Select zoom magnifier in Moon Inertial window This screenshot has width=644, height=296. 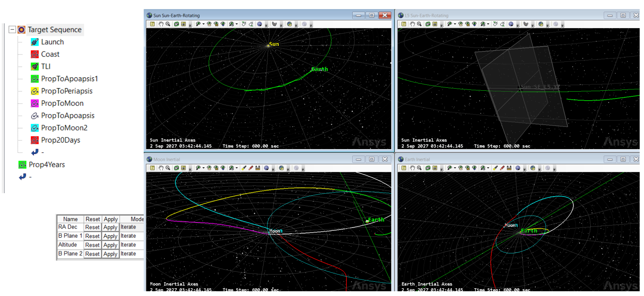click(x=168, y=168)
